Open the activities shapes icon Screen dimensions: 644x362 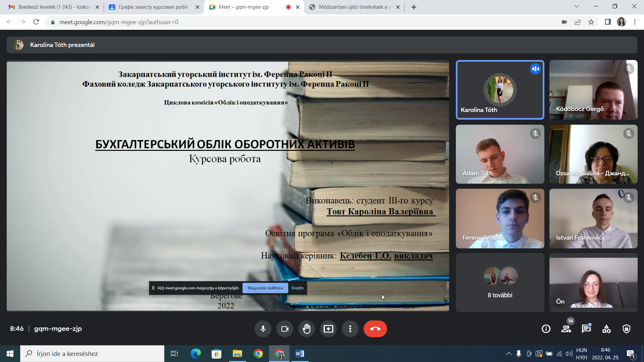point(606,329)
